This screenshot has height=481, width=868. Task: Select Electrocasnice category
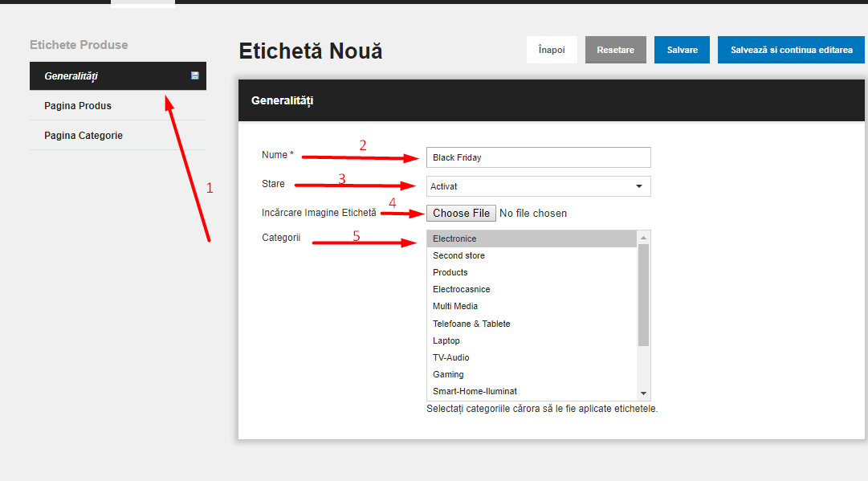532,290
